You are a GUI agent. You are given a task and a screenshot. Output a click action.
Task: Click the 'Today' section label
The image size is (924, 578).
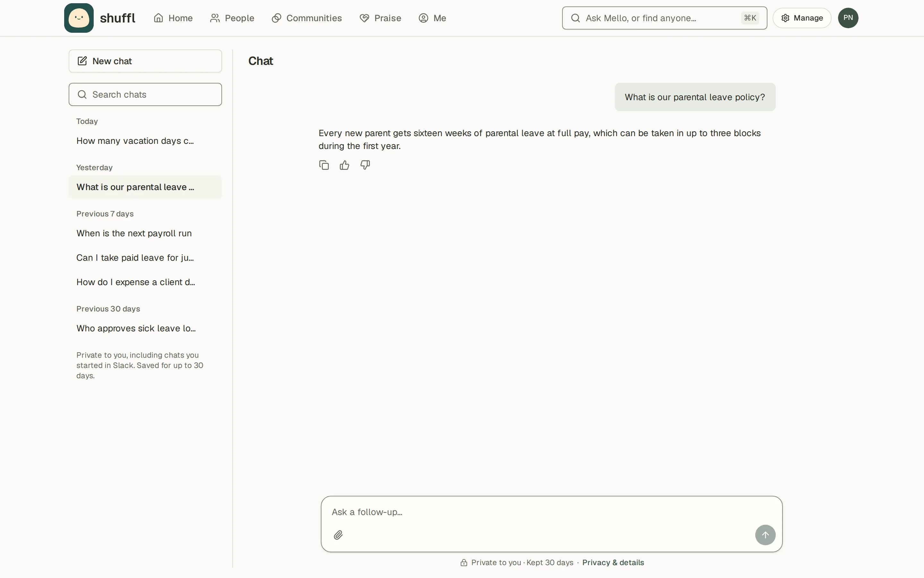click(87, 121)
